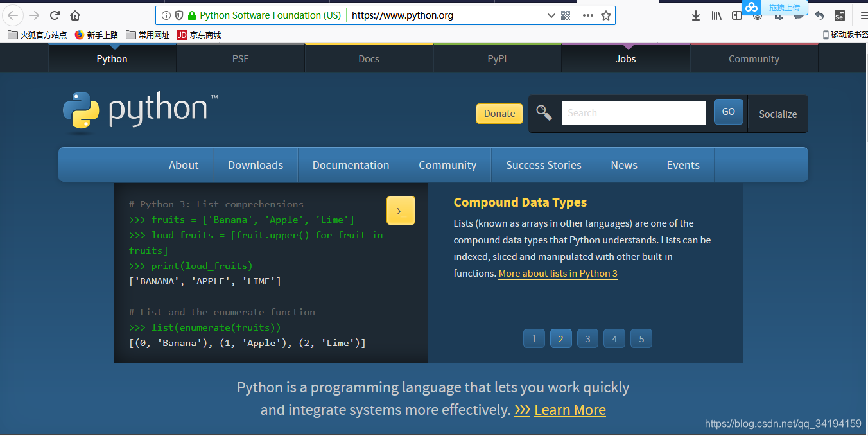This screenshot has width=868, height=436.
Task: Open the Firefox hamburger menu
Action: 864,15
